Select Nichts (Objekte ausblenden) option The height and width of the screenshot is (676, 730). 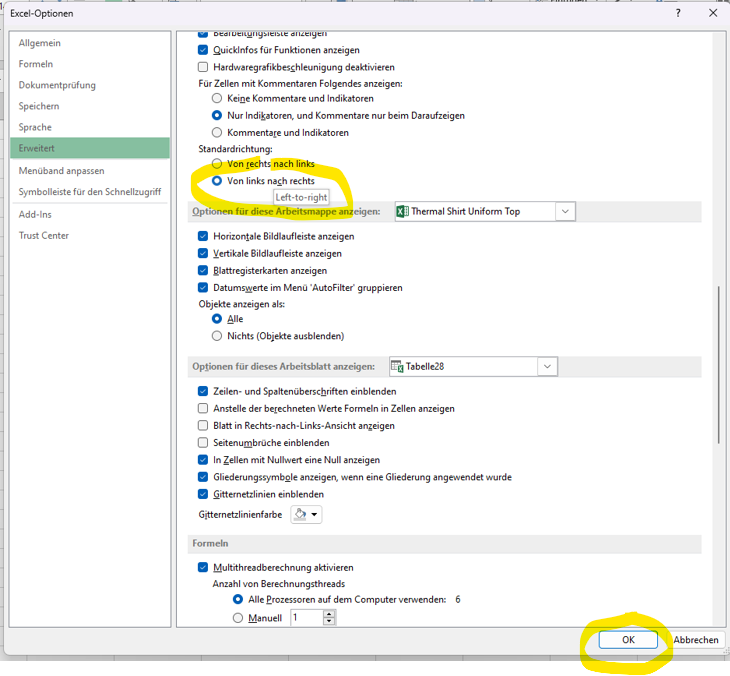click(217, 336)
